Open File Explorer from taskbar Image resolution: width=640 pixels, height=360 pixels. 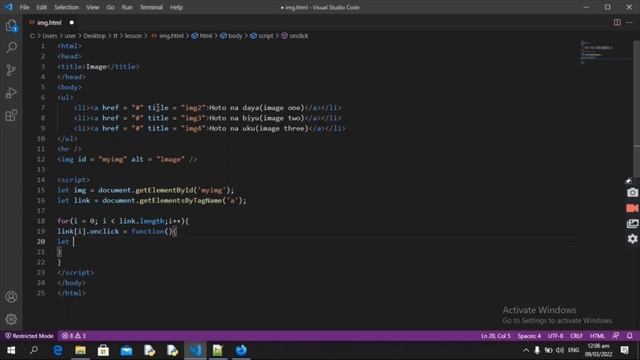80,350
